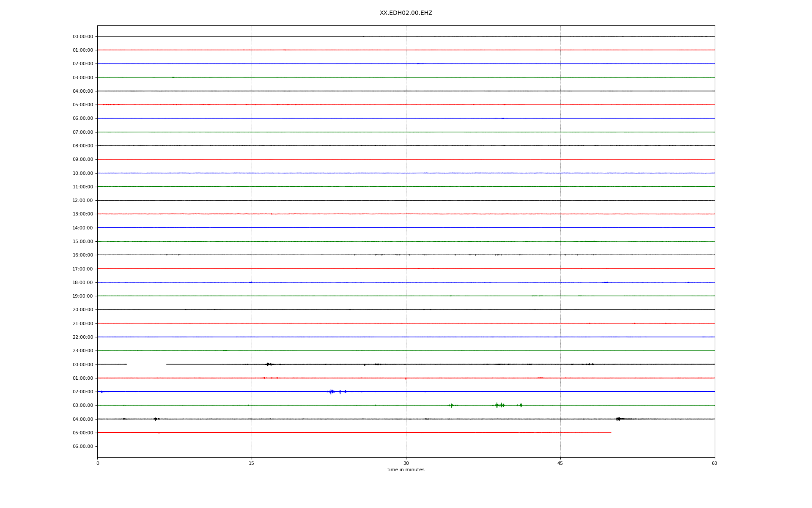This screenshot has width=812, height=508.
Task: Click inside the data gap on the black trace
Action: pyautogui.click(x=146, y=364)
